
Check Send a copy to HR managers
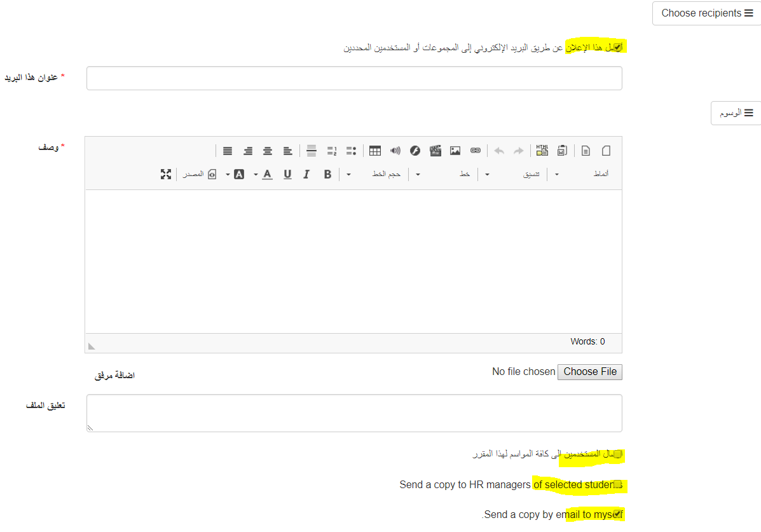click(618, 484)
